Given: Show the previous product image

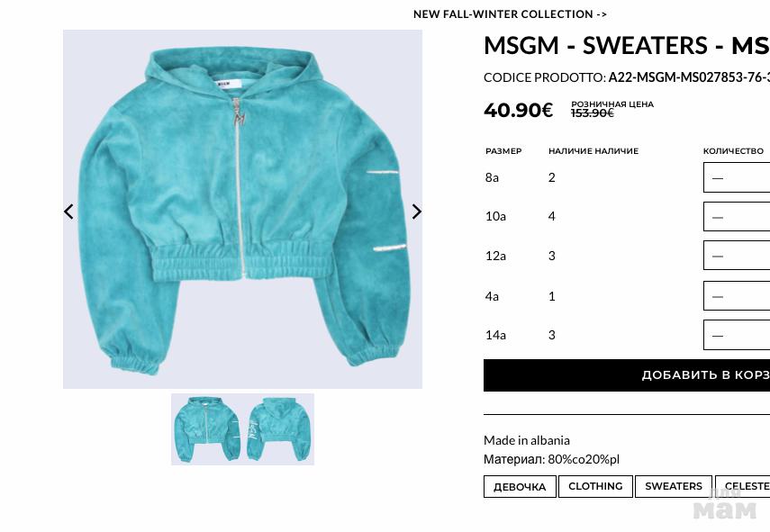Looking at the screenshot, I should coord(68,212).
